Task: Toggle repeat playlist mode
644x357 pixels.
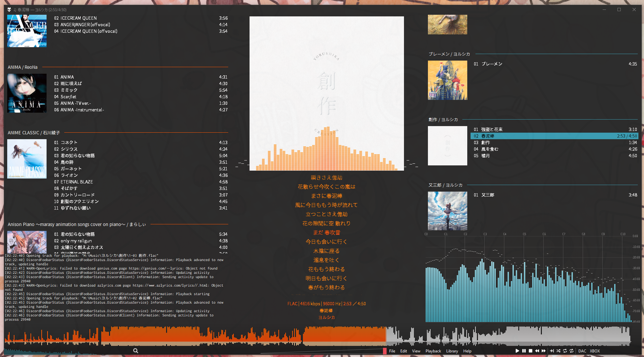Action: click(565, 351)
